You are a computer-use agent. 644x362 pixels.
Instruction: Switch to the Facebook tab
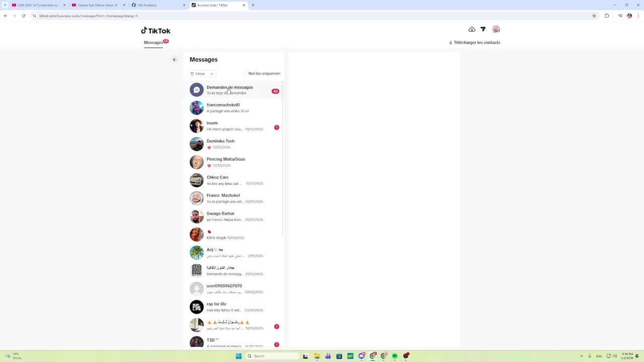click(158, 5)
